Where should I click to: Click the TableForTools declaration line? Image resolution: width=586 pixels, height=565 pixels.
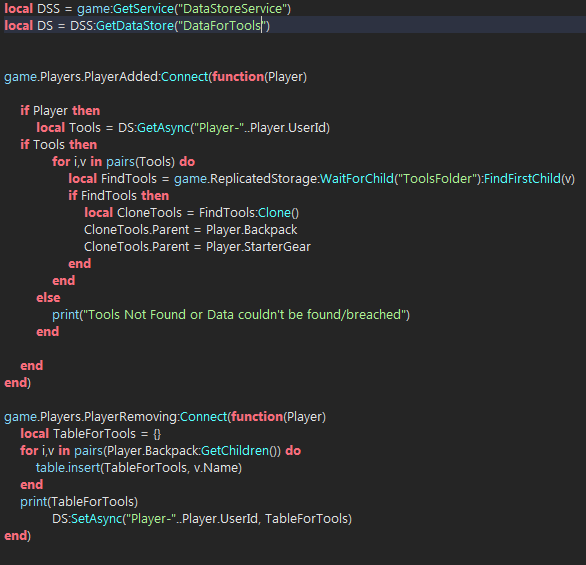(91, 434)
